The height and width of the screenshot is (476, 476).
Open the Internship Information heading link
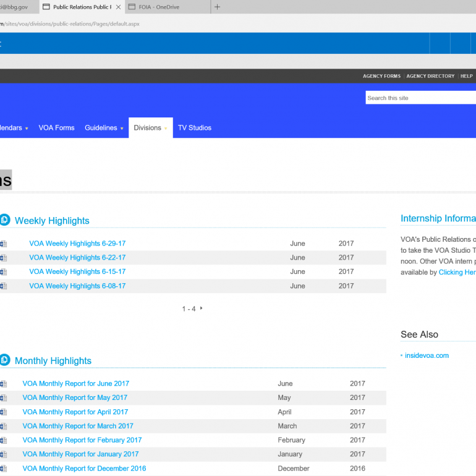click(438, 218)
